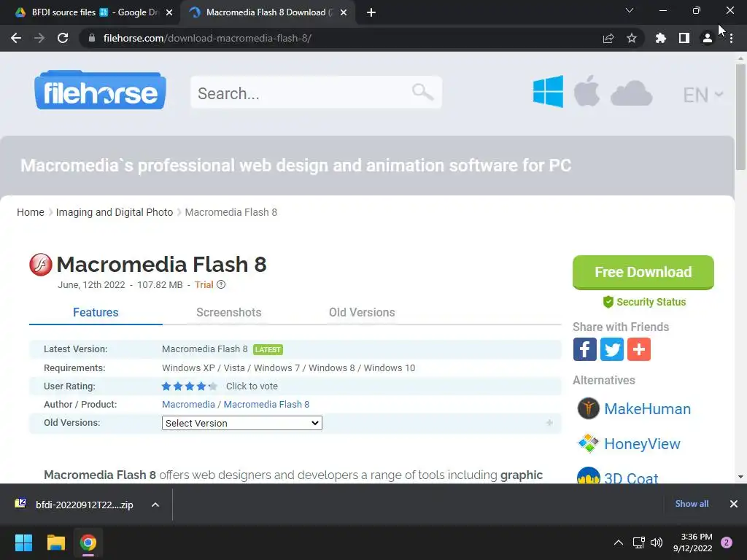The image size is (747, 560).
Task: Expand plus icon in Old Versions row
Action: 549,422
